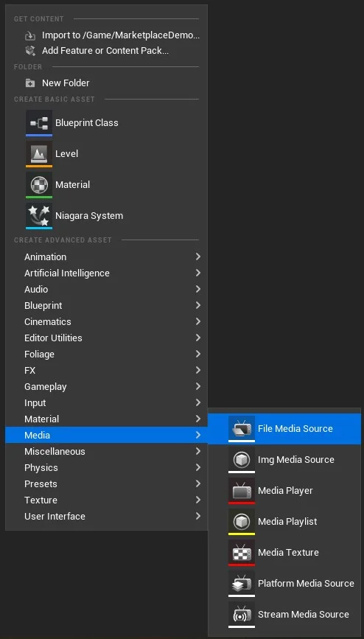Expand the Animation submenu arrow

coord(198,256)
